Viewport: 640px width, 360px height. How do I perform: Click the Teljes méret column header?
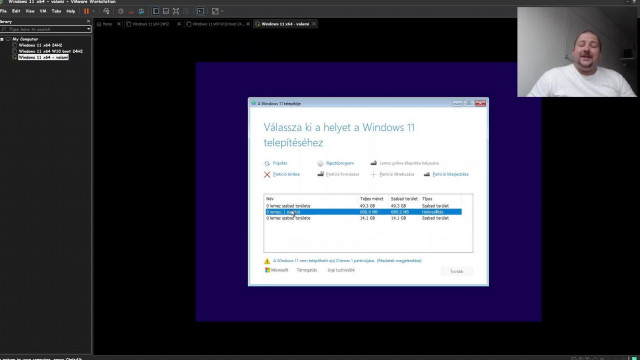point(373,199)
